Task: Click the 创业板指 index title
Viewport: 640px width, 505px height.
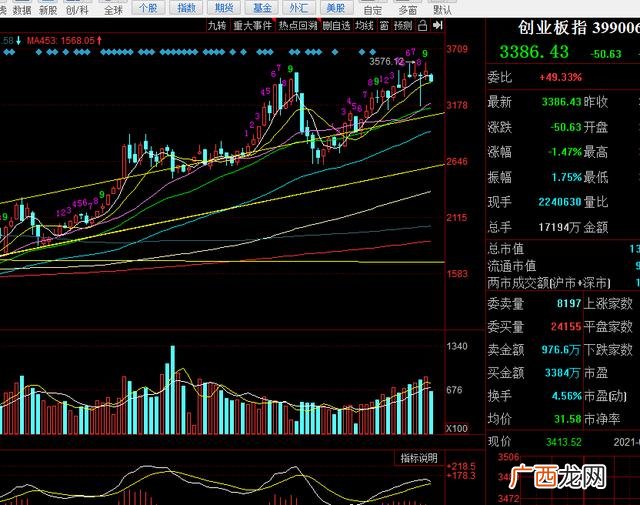Action: 553,28
